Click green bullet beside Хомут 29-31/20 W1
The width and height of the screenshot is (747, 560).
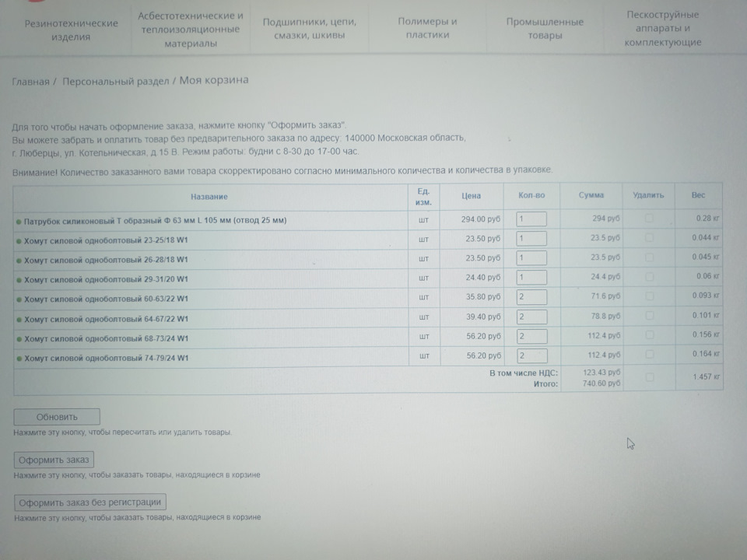[19, 279]
